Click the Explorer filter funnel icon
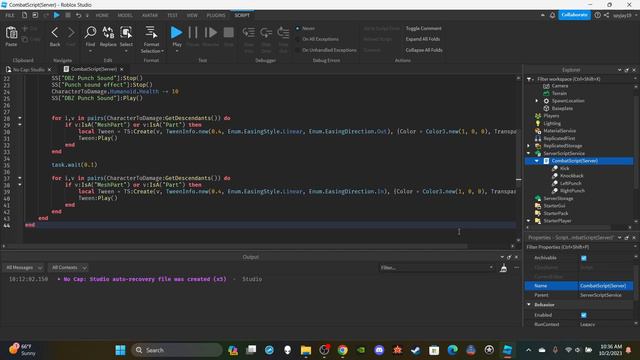The height and width of the screenshot is (360, 640). pos(529,79)
